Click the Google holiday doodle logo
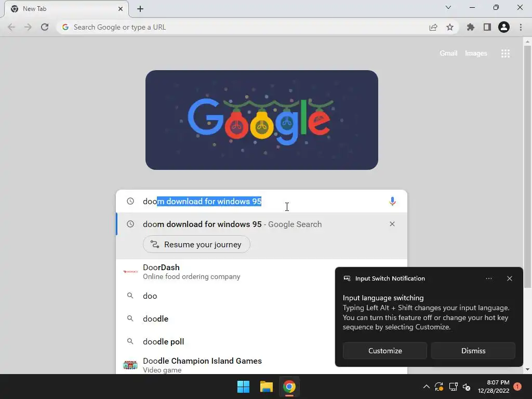The height and width of the screenshot is (399, 532). point(262,120)
